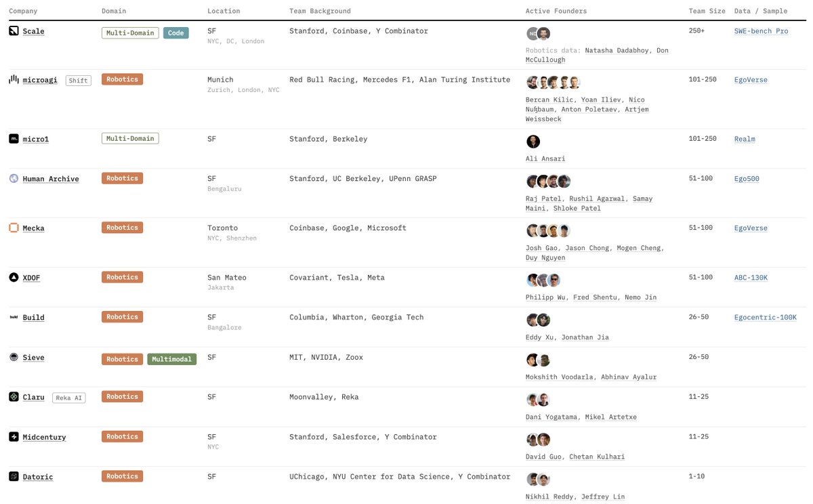Select the Robotics tag in Sieve row

122,359
